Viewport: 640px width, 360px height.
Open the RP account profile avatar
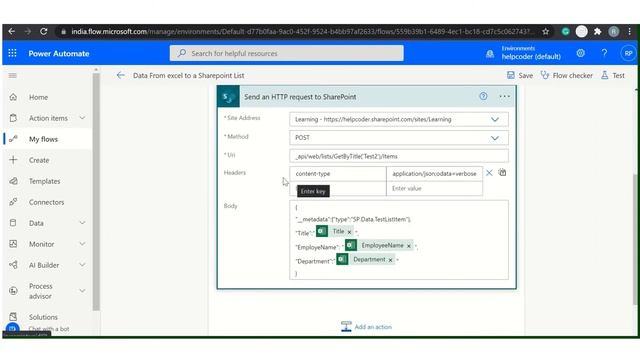click(x=628, y=53)
